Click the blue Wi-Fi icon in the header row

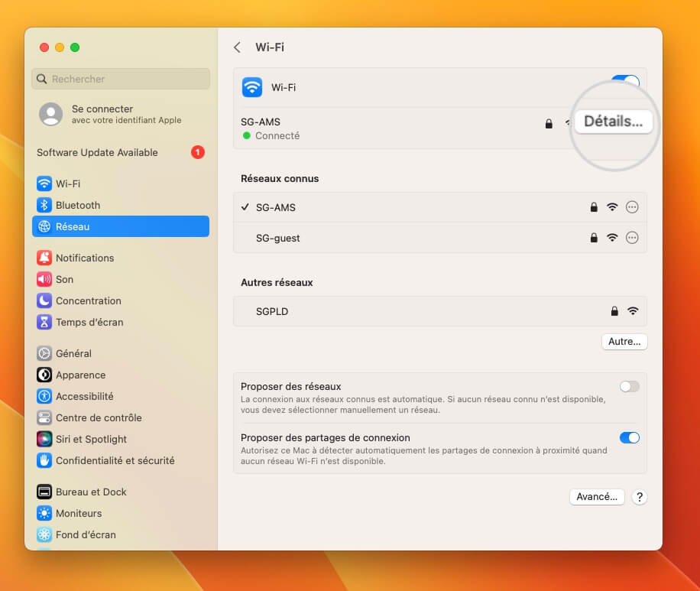click(x=252, y=87)
